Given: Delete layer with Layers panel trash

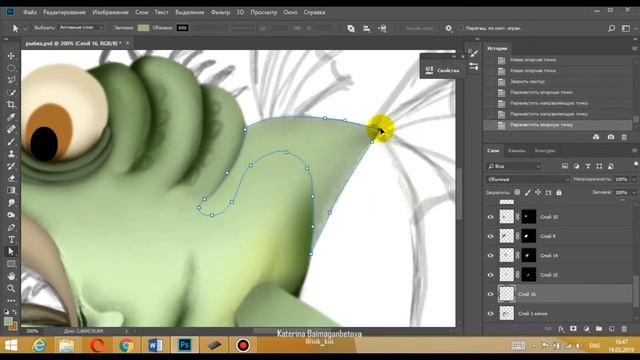Looking at the screenshot, I should click(x=624, y=329).
